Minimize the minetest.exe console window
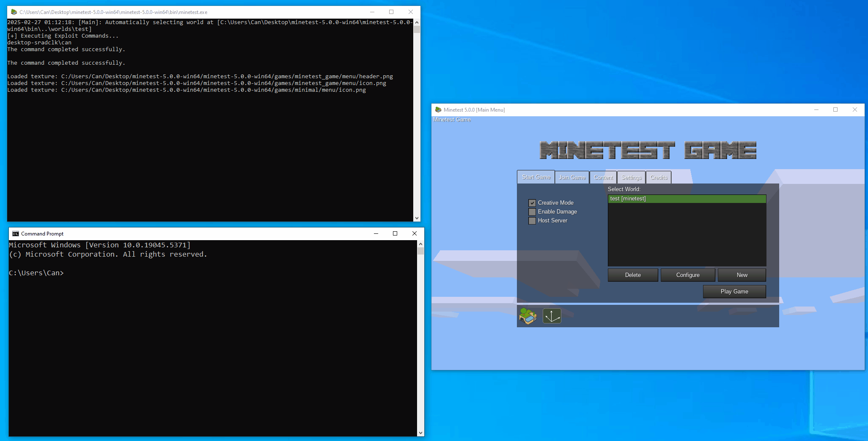The height and width of the screenshot is (441, 868). point(372,12)
